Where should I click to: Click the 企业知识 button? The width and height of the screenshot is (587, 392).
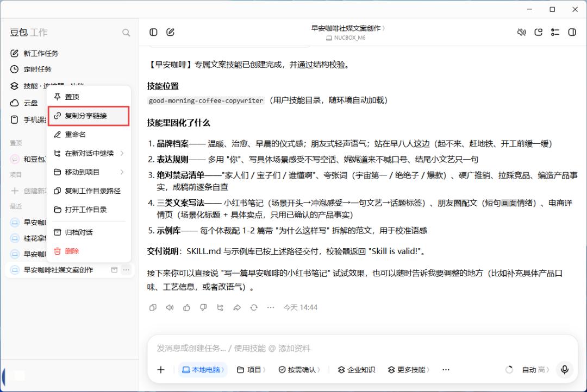pyautogui.click(x=357, y=370)
